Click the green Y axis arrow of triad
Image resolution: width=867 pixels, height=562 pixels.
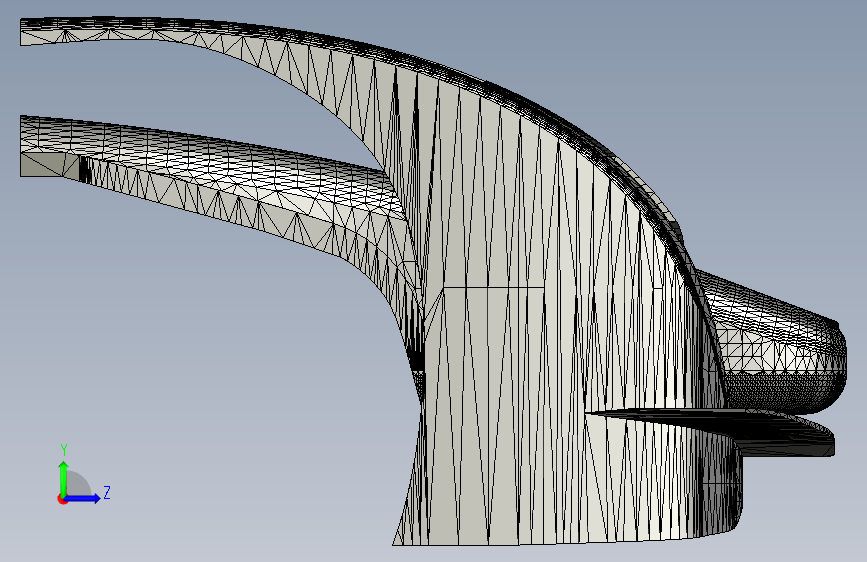click(x=64, y=478)
